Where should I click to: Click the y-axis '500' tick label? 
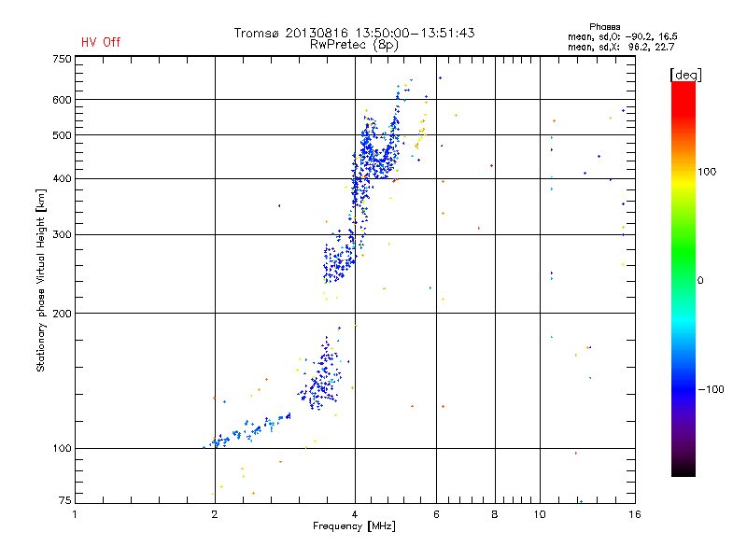pyautogui.click(x=62, y=135)
